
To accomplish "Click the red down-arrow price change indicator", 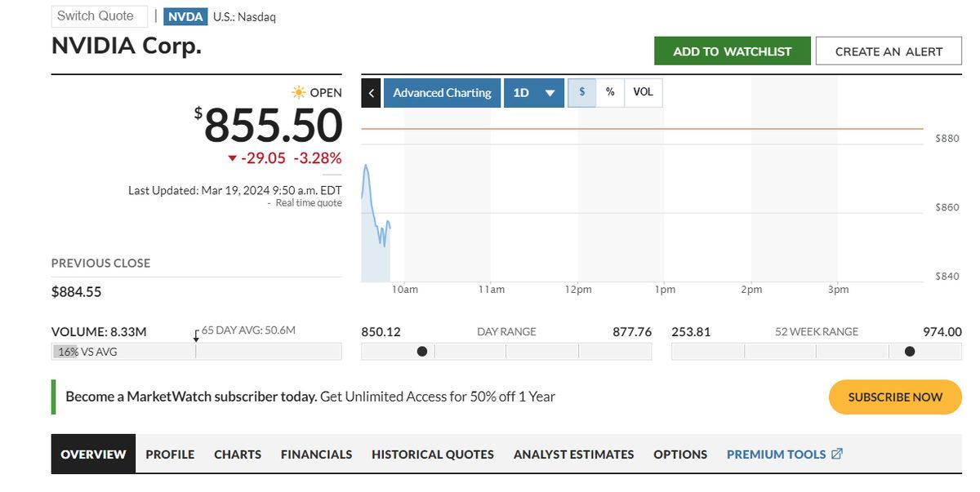I will [233, 158].
